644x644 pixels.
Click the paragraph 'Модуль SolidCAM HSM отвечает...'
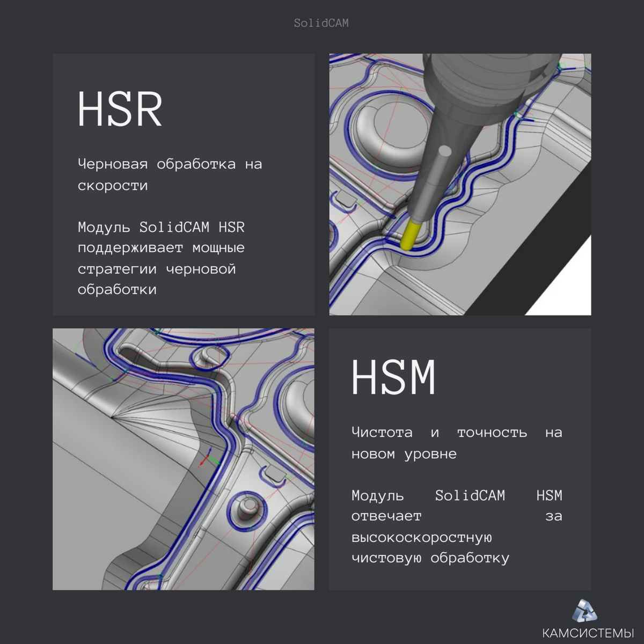tap(457, 526)
